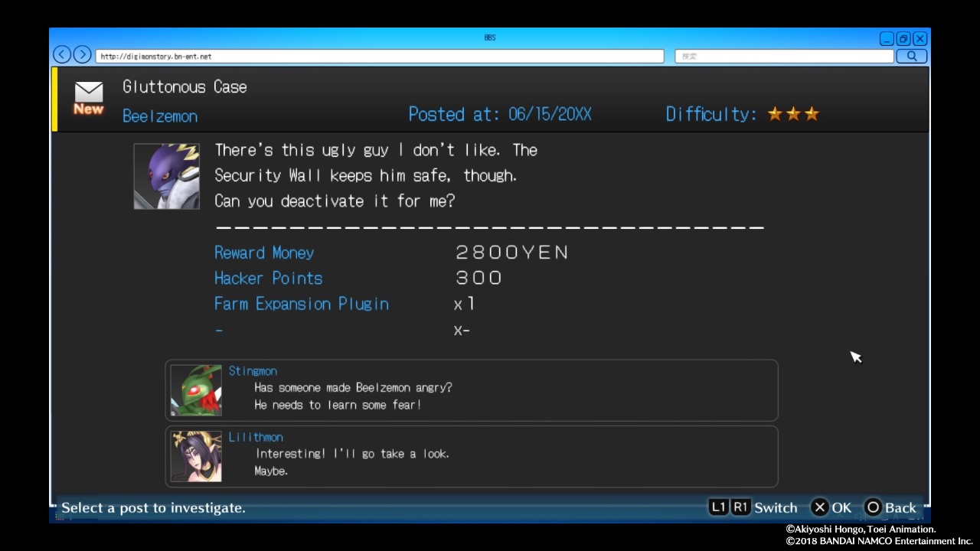Restore the BBS browser window
980x551 pixels.
coord(903,39)
